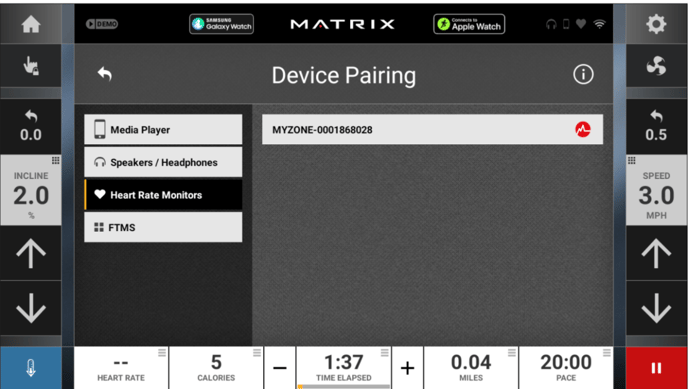
Task: Tap the 20:00 pace value
Action: pos(566,363)
